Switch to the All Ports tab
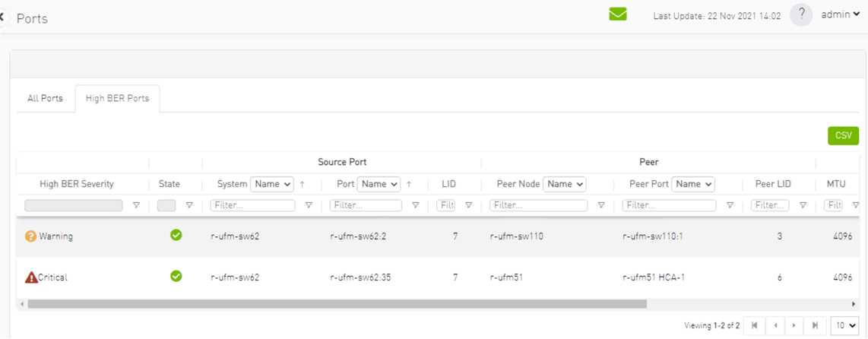The image size is (868, 339). 45,99
